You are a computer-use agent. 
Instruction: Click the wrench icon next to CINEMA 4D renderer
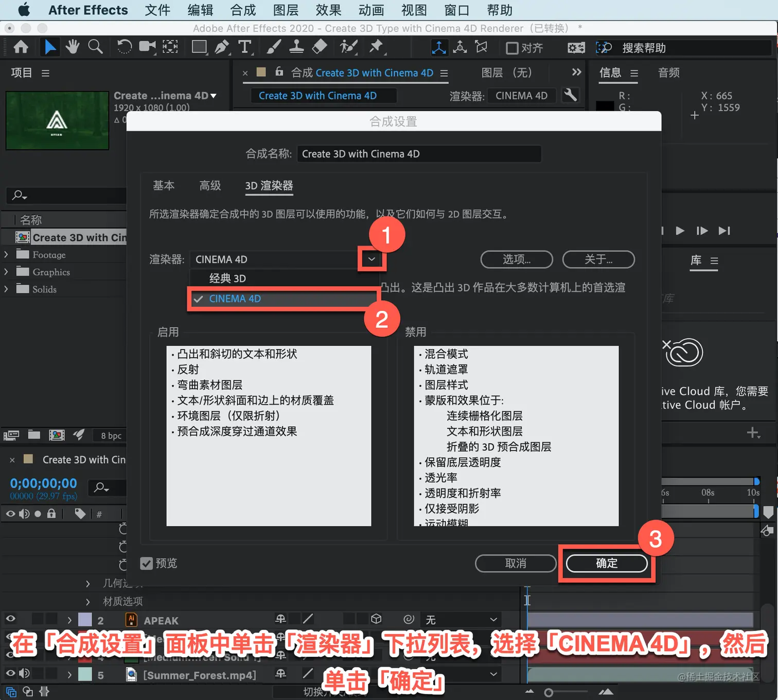[x=570, y=95]
